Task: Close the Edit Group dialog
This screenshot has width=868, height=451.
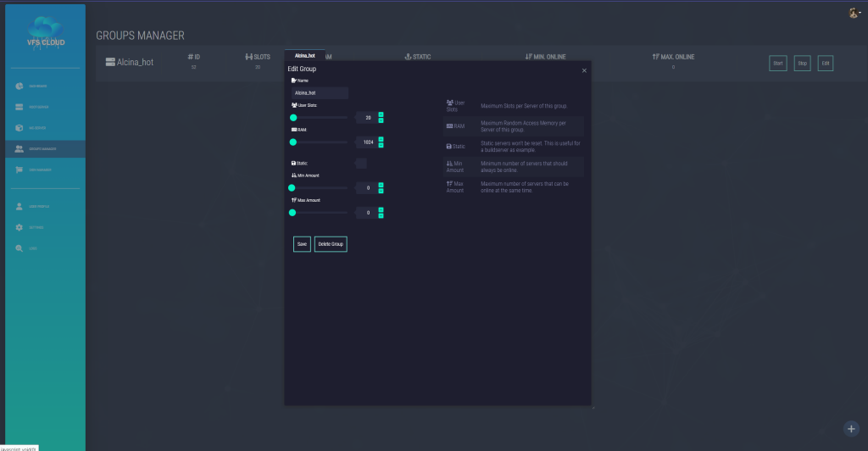Action: 584,70
